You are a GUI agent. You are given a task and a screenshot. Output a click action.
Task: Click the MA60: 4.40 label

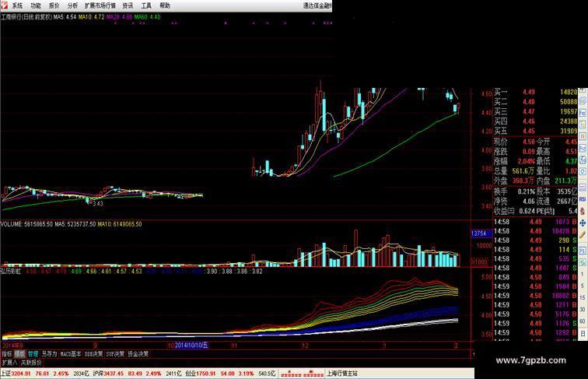point(147,17)
